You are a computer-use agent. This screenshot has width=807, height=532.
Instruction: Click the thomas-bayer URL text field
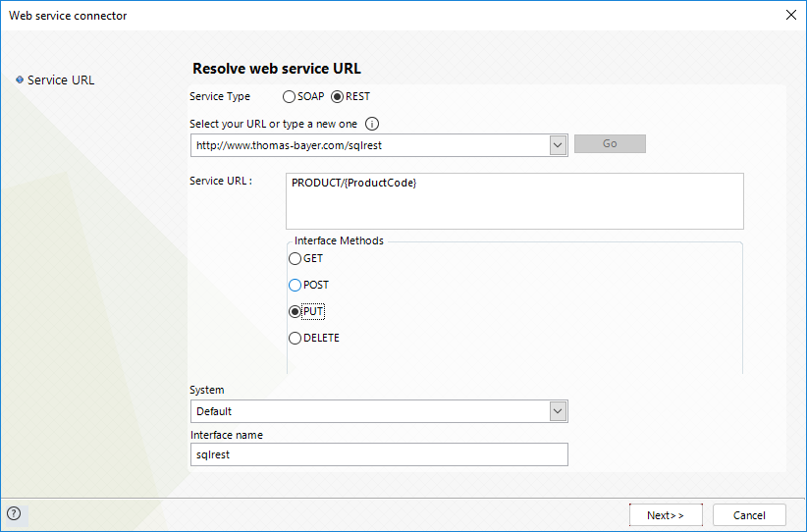(x=369, y=145)
